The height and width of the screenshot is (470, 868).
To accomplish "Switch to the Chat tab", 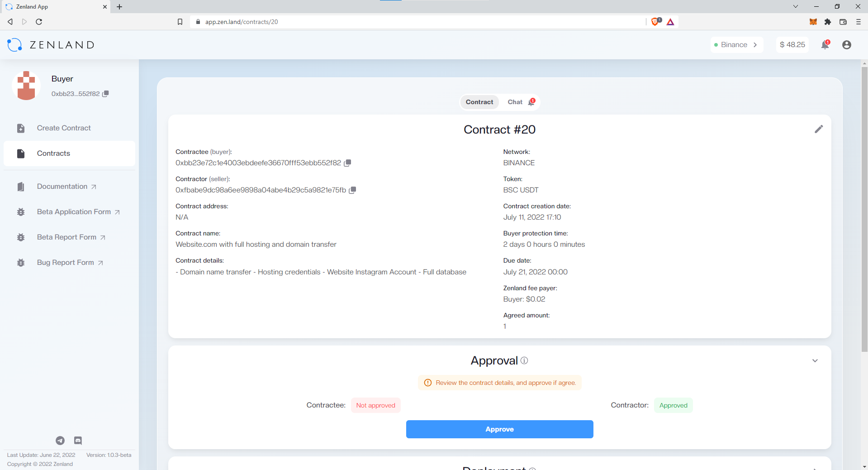I will pos(515,102).
